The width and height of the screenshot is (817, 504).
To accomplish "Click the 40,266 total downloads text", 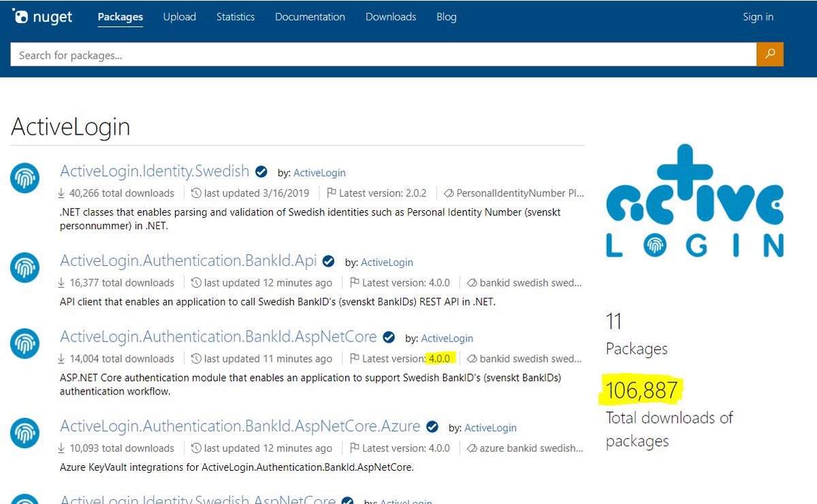I will 122,193.
